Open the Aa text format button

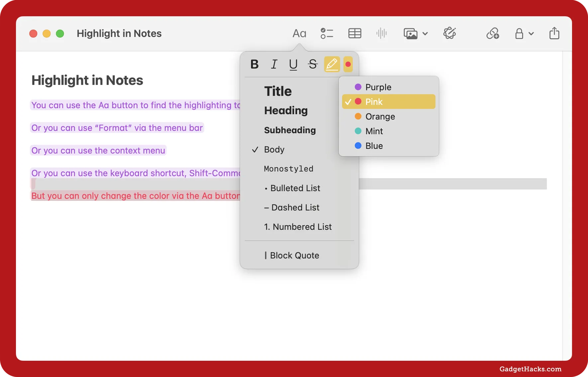[299, 34]
